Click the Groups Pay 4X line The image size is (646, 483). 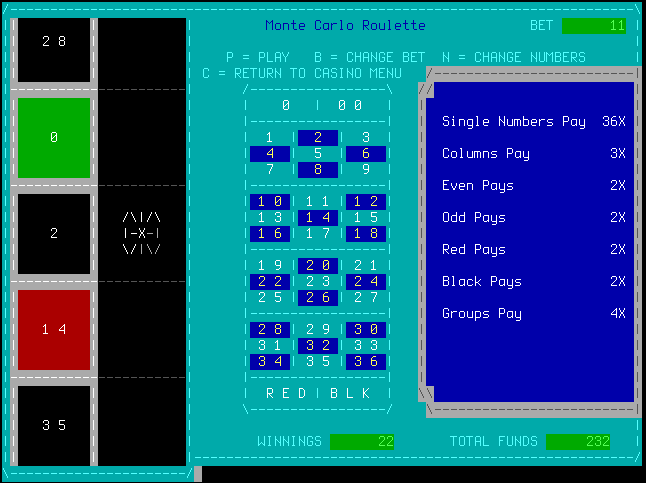tap(534, 313)
